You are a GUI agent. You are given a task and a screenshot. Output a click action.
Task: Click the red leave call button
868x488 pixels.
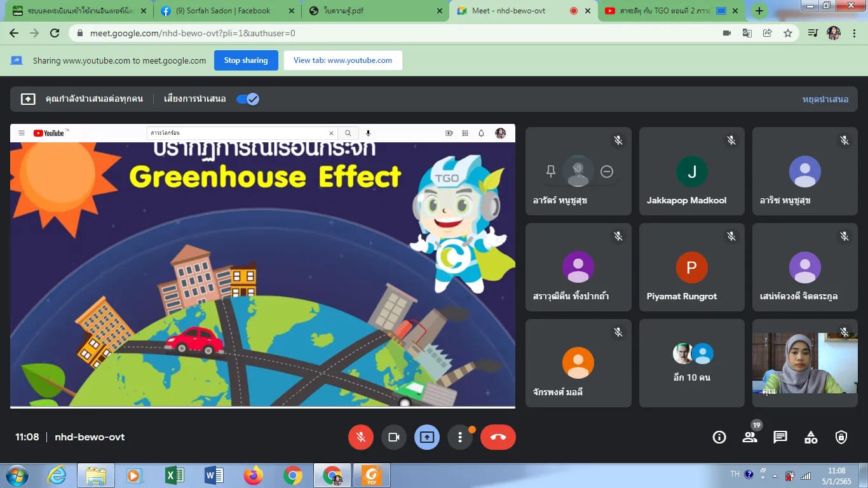point(498,437)
